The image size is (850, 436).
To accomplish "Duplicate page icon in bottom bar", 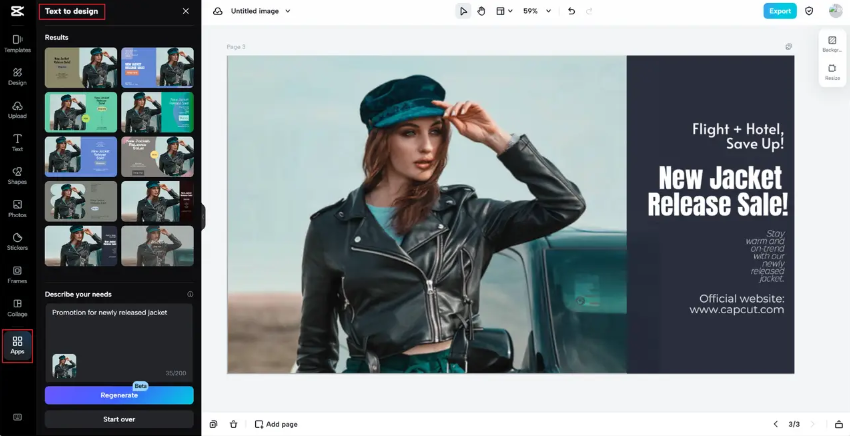I will point(214,424).
